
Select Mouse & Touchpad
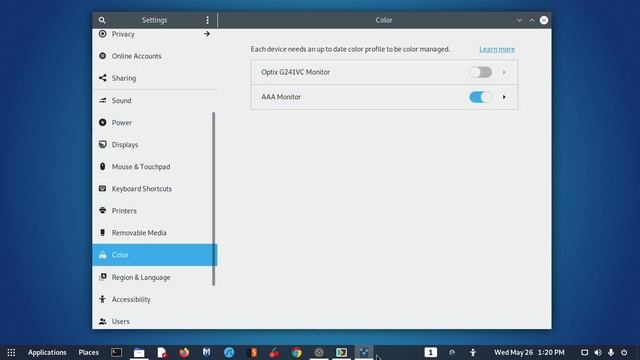(x=155, y=167)
